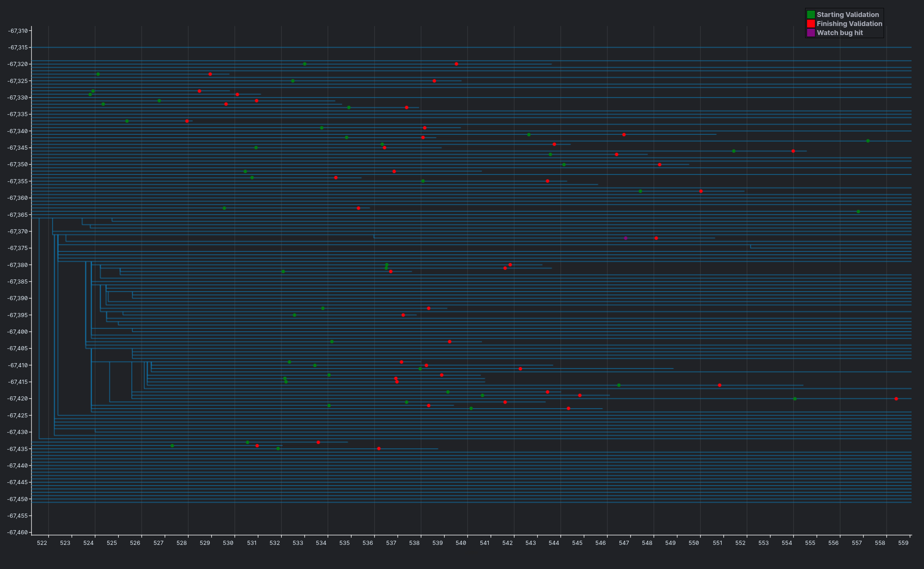Click the x-axis tick label 540
This screenshot has width=924, height=569.
(461, 543)
